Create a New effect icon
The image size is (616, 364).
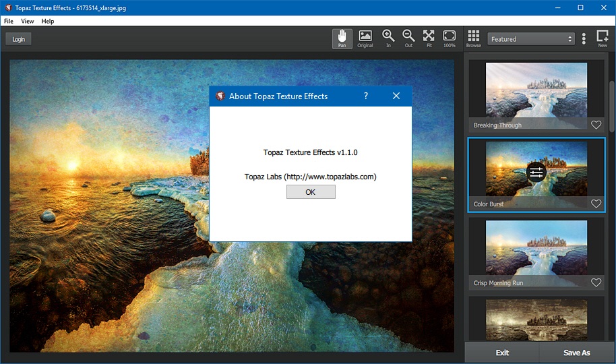[603, 39]
